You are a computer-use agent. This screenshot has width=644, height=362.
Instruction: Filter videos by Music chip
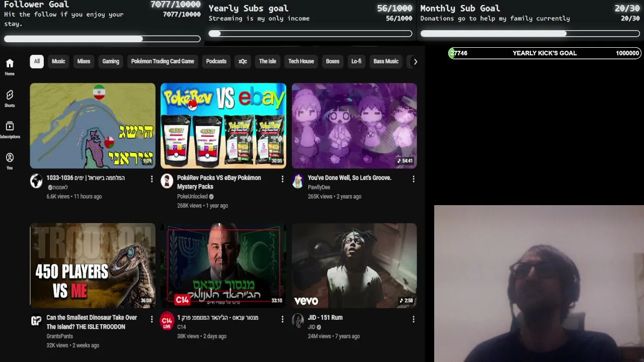(58, 61)
